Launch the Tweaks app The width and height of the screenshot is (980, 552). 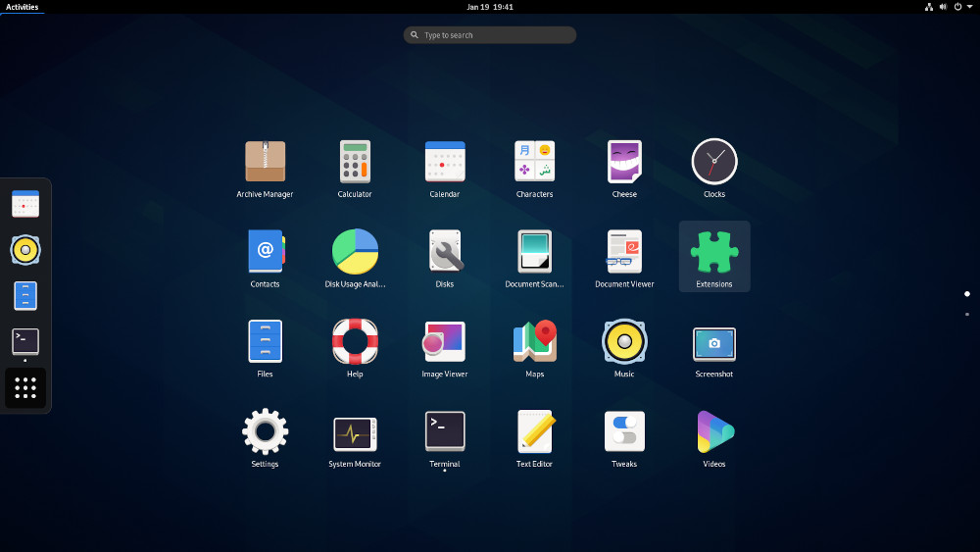(624, 437)
